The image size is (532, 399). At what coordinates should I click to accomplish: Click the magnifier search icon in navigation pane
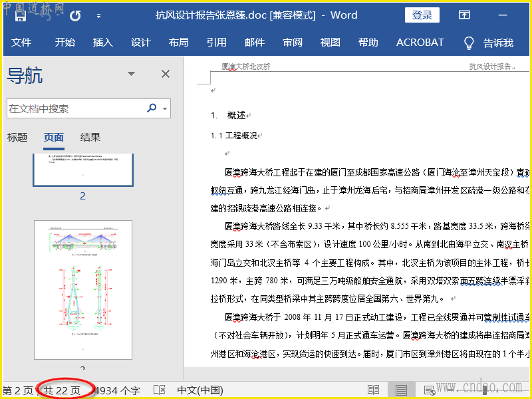click(152, 108)
